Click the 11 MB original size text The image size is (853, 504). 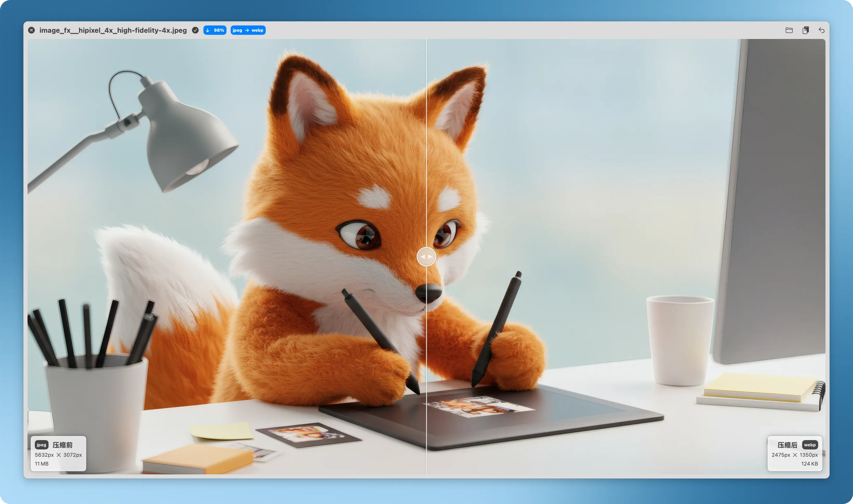[x=41, y=463]
